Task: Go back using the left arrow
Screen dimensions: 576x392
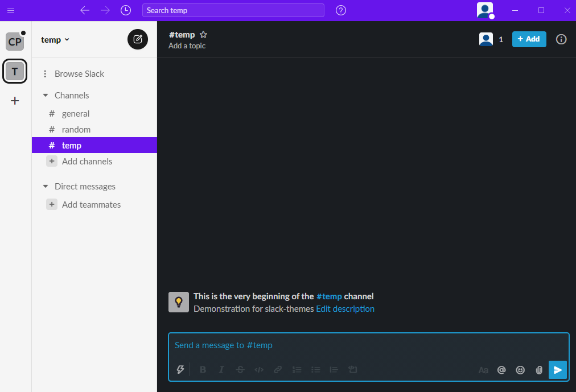Action: point(85,10)
